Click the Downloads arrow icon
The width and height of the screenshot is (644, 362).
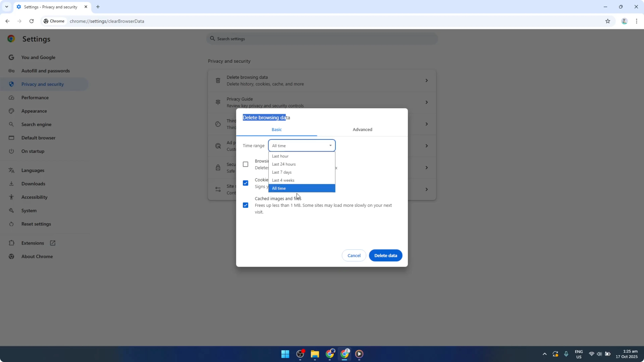click(x=11, y=184)
